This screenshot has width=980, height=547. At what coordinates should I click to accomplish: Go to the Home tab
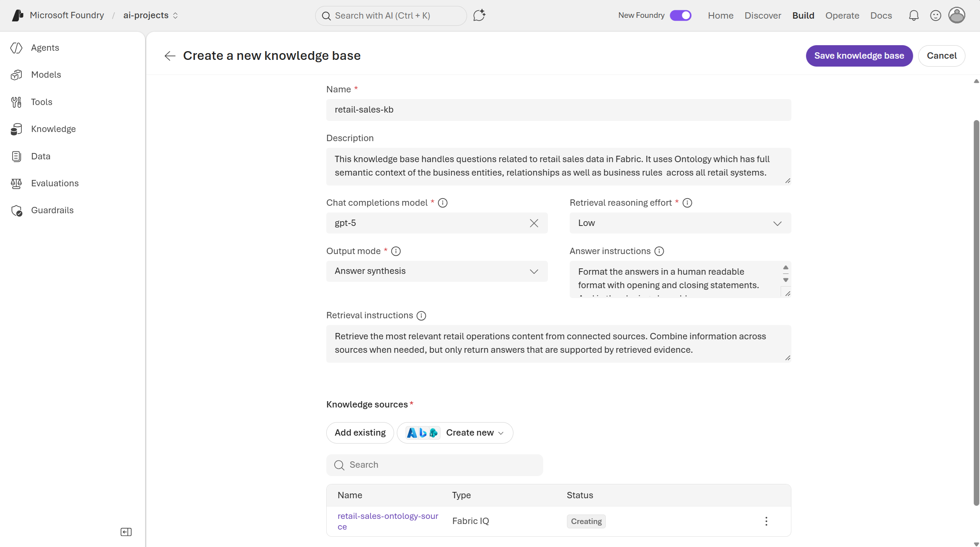pyautogui.click(x=720, y=15)
